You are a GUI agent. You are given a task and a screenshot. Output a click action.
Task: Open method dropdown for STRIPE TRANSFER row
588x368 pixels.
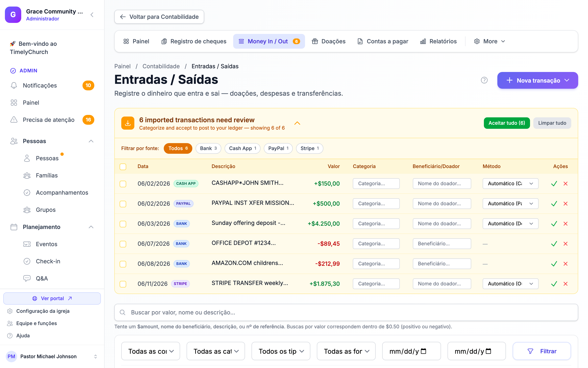[510, 284]
